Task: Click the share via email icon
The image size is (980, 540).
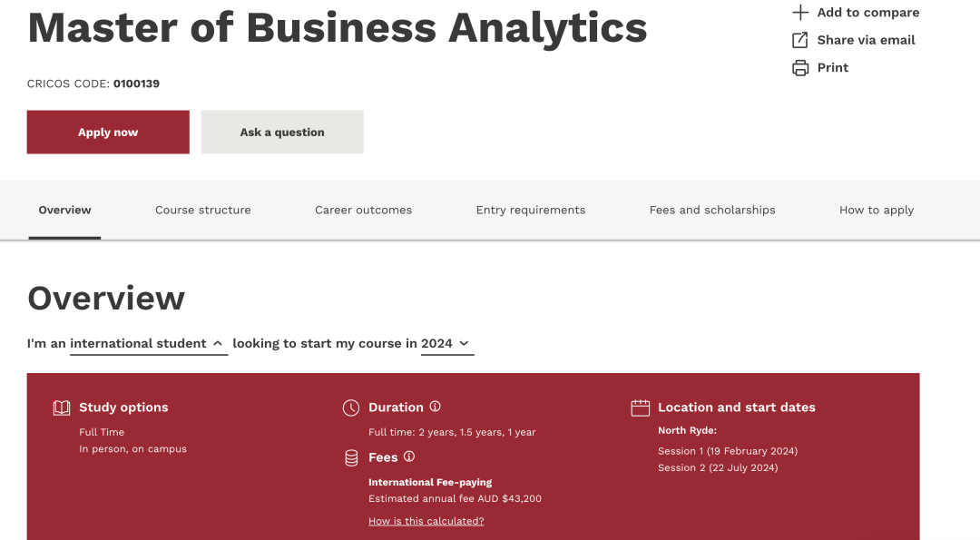Action: (800, 40)
